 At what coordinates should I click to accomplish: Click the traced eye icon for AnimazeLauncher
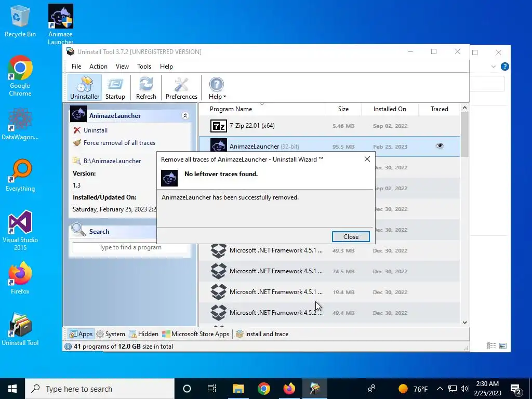click(440, 146)
